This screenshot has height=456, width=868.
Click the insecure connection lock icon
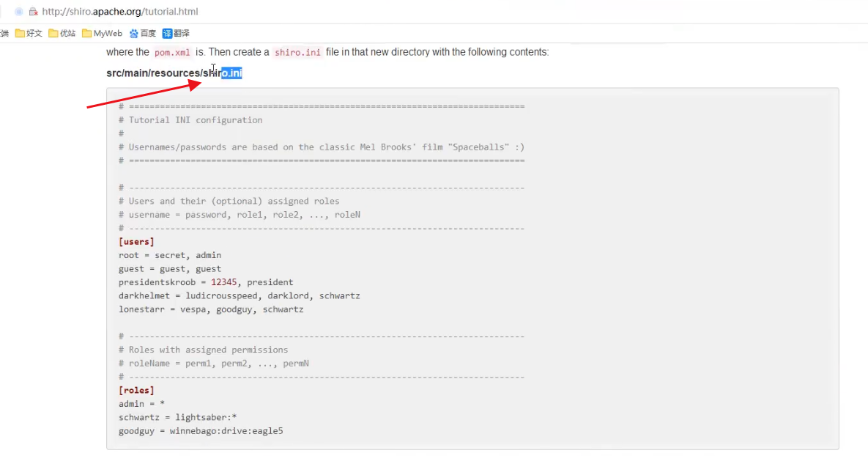pyautogui.click(x=33, y=12)
